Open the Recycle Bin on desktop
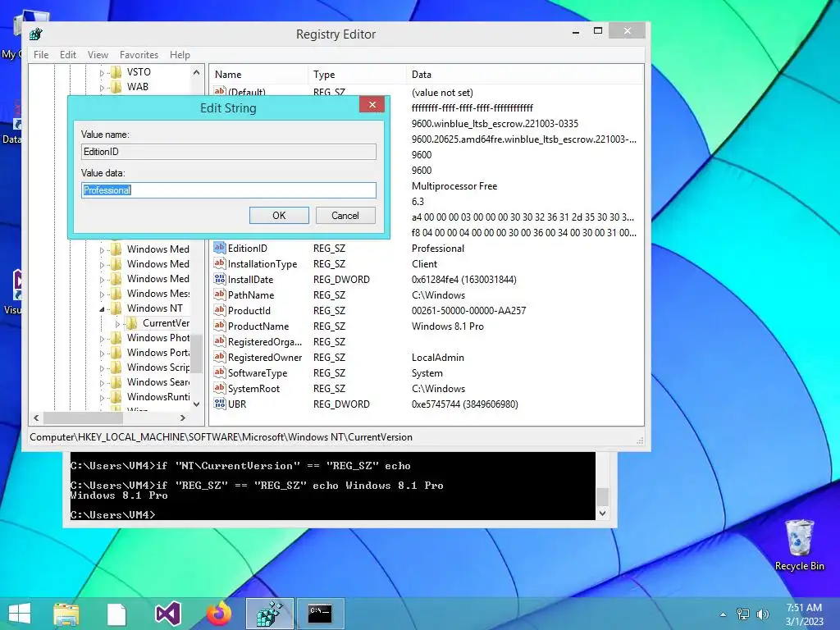The height and width of the screenshot is (630, 840). 799,545
